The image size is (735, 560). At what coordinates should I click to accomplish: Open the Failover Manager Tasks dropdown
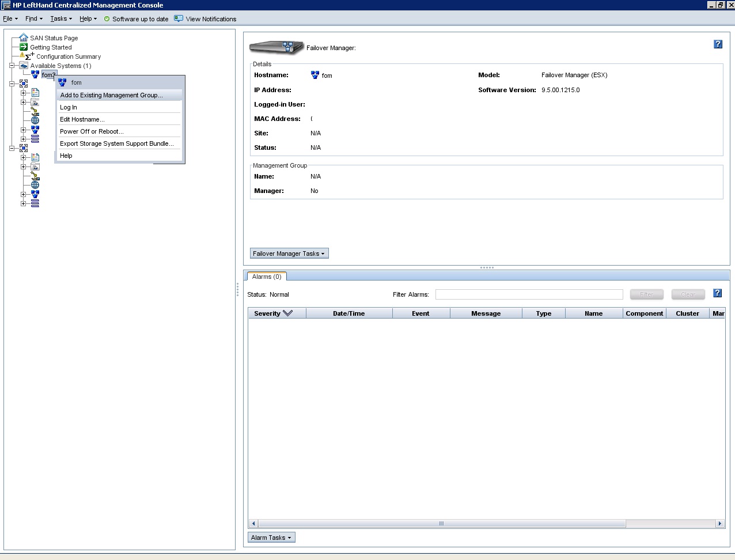coord(289,253)
